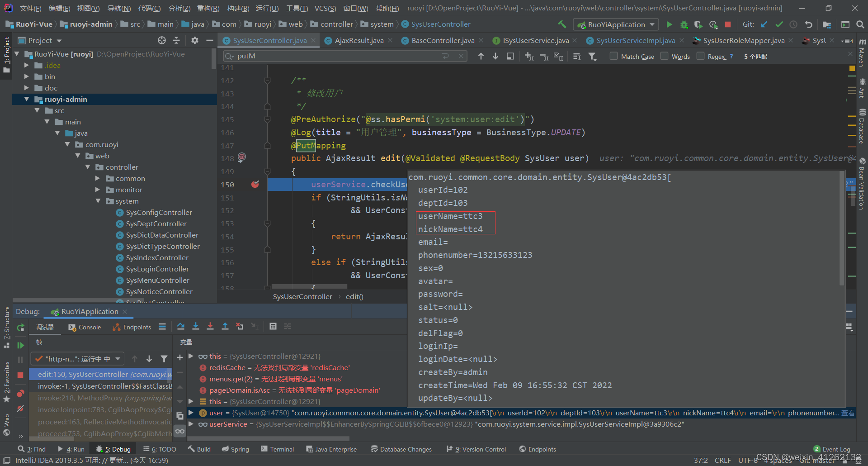Open Event Log in status bar
This screenshot has width=868, height=466.
[x=832, y=449]
